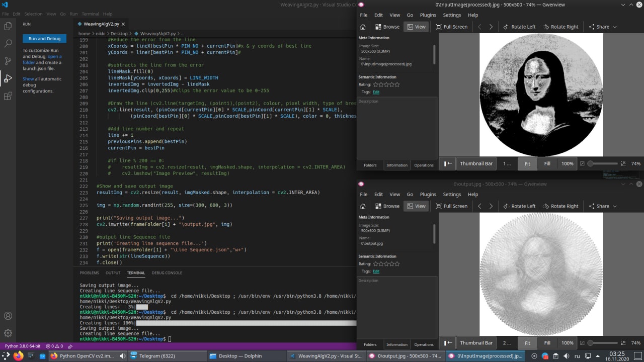The height and width of the screenshot is (362, 644).
Task: Switch to the PROBLEMS panel tab
Action: pyautogui.click(x=89, y=273)
